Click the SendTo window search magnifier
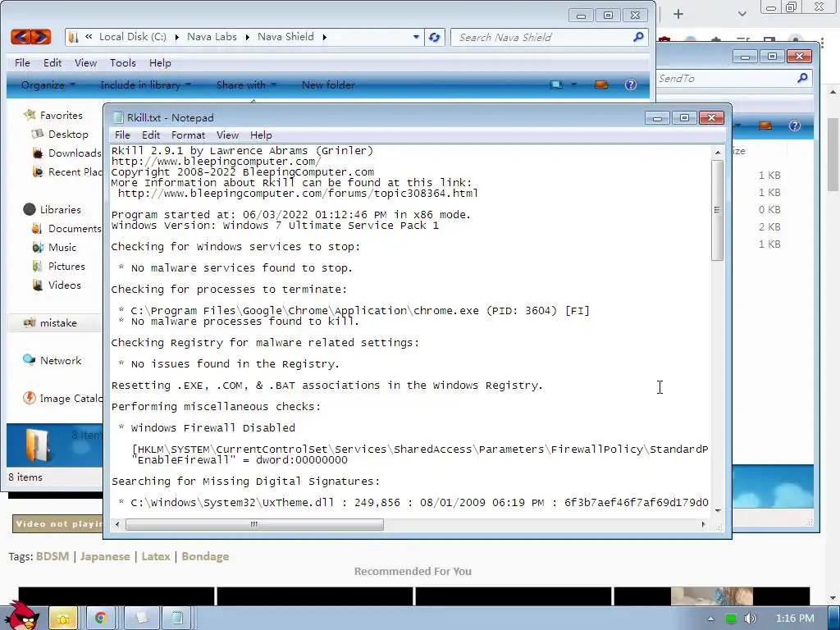The image size is (840, 630). pyautogui.click(x=802, y=78)
